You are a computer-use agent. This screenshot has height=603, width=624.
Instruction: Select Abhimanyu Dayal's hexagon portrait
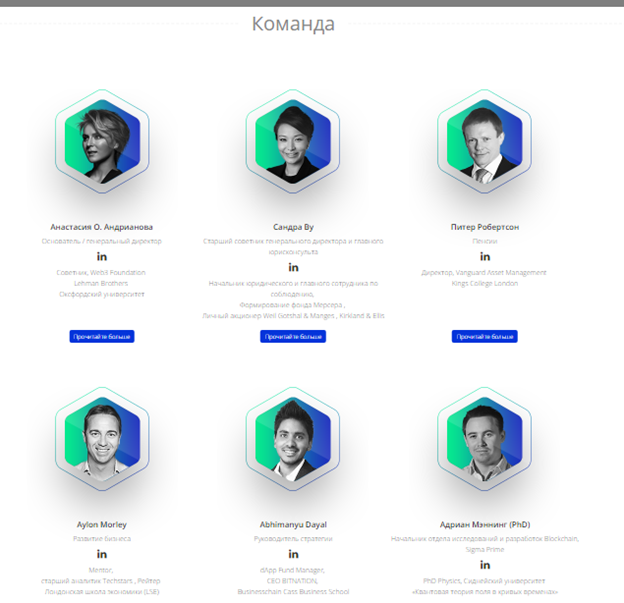point(293,439)
